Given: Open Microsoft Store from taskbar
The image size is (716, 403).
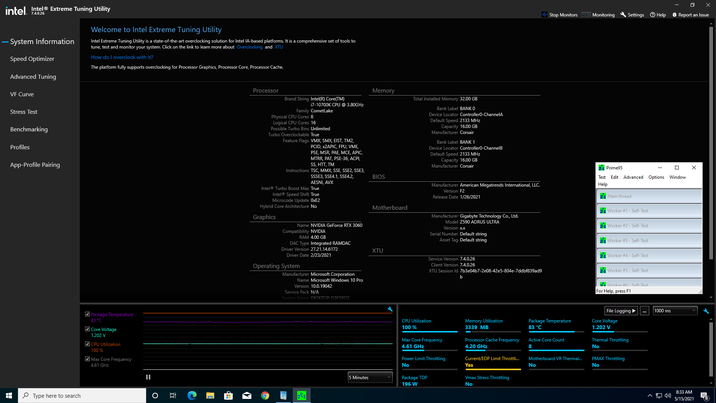Looking at the screenshot, I should (228, 395).
